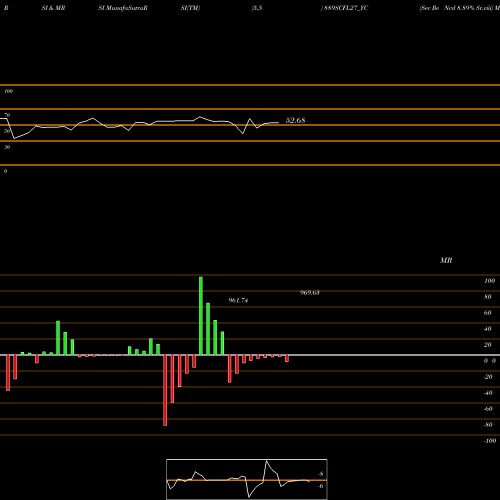The width and height of the screenshot is (500, 500).
Task: Click the MR axis label -60
Action: point(488,409)
